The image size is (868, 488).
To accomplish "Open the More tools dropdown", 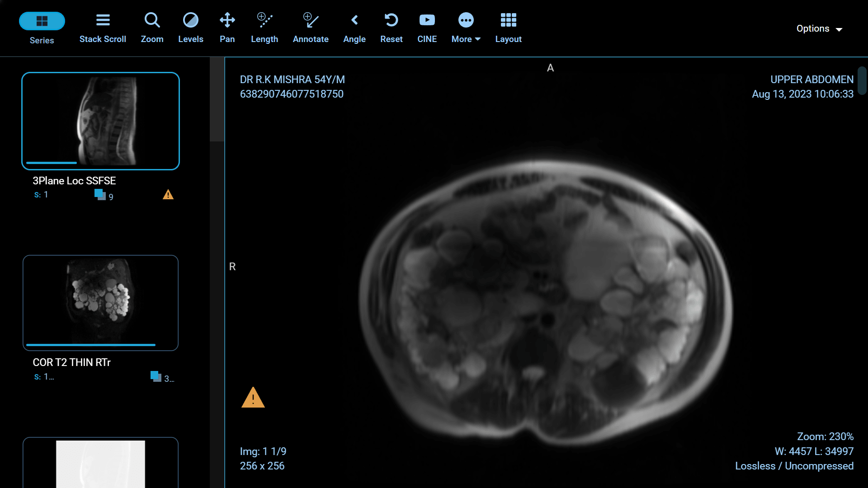I will click(x=465, y=27).
